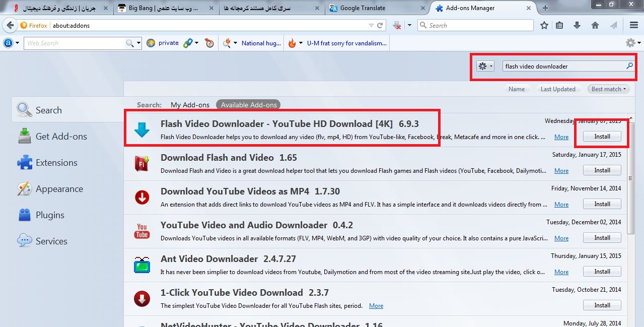The height and width of the screenshot is (327, 644).
Task: Click the globe icon beside 'private'
Action: pos(151,43)
